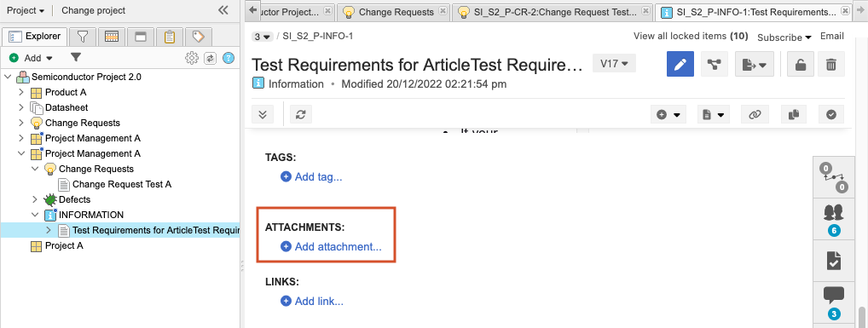Click the blue Edit pencil button
This screenshot has height=328, width=868.
(x=680, y=64)
